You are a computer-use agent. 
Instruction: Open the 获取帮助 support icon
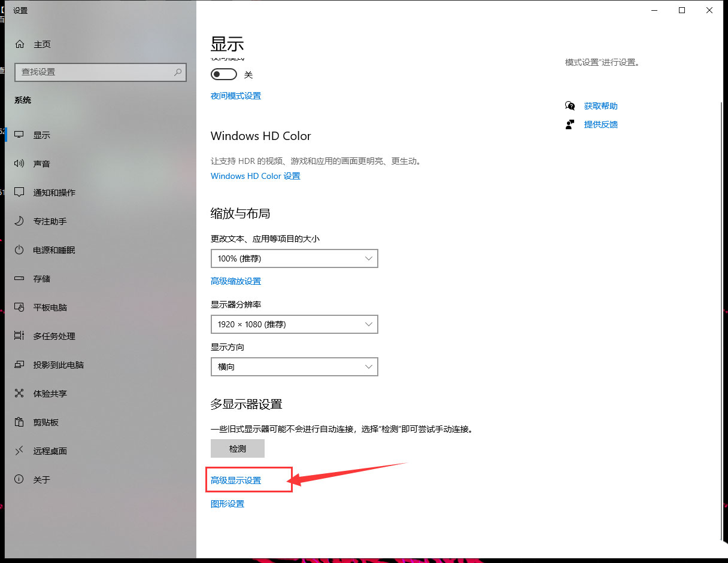600,106
